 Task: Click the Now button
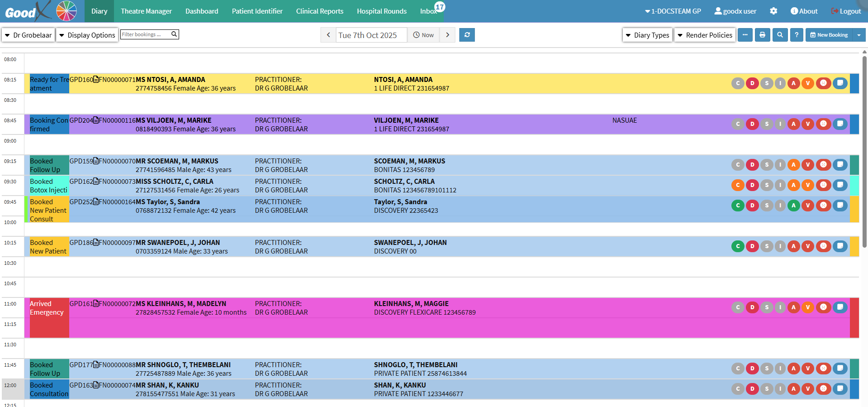click(x=423, y=35)
